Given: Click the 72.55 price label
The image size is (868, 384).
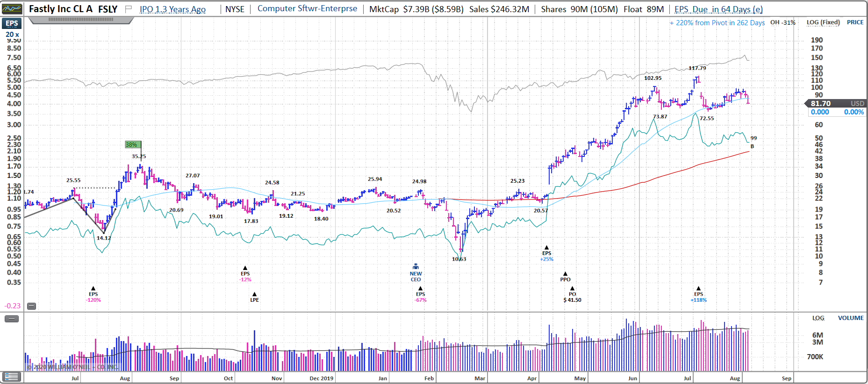Looking at the screenshot, I should click(x=707, y=118).
